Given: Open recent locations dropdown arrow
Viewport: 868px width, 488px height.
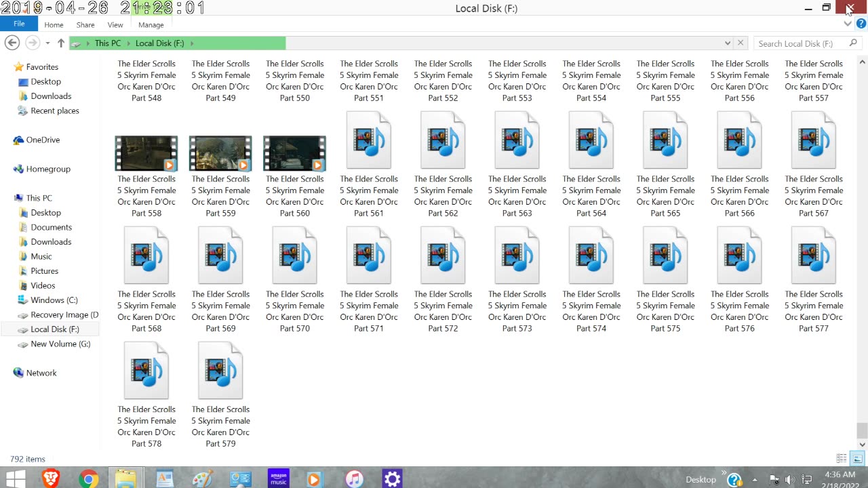Looking at the screenshot, I should point(47,43).
